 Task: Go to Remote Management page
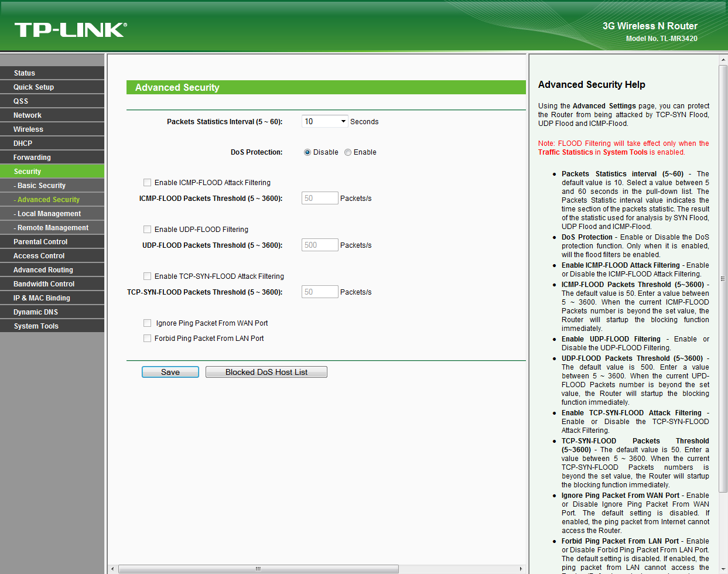tap(53, 228)
